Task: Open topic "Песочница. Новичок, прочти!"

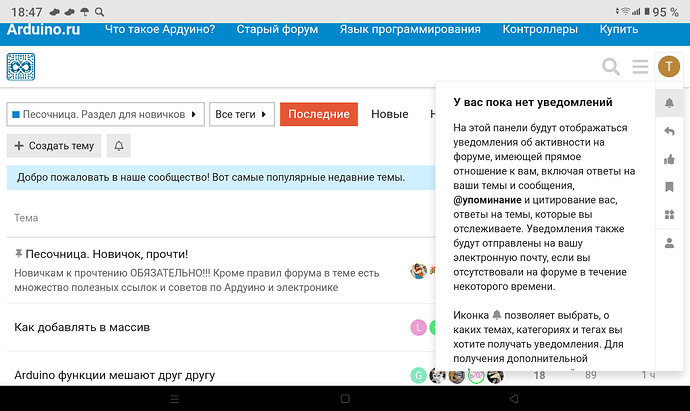Action: pyautogui.click(x=106, y=254)
